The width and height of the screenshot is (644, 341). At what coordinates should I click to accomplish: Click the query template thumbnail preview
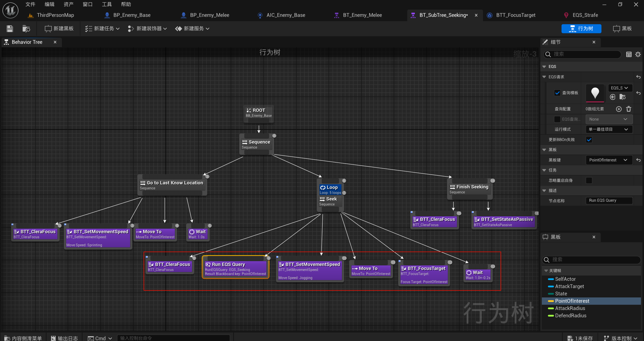[595, 93]
